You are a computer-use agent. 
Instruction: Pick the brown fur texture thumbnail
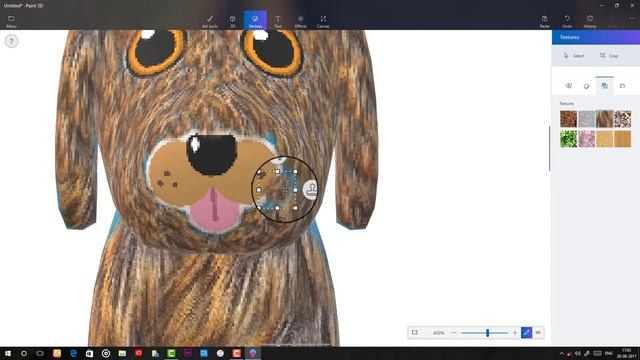tap(604, 119)
